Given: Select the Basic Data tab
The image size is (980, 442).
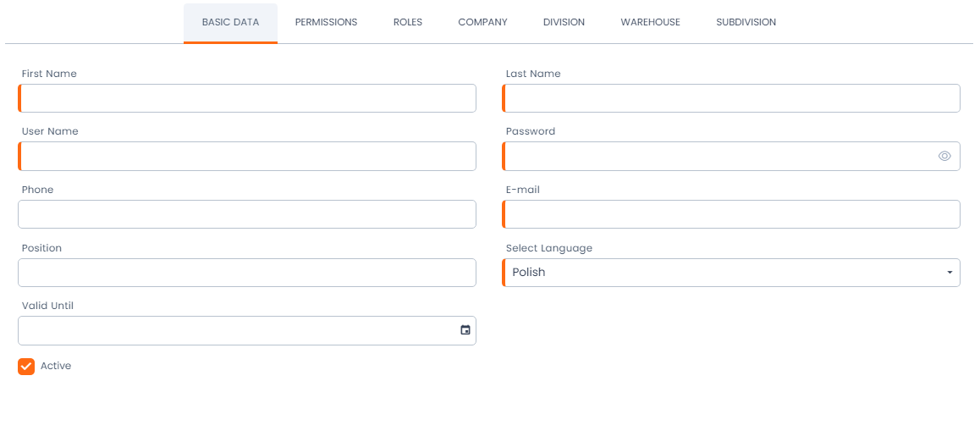Looking at the screenshot, I should point(230,22).
